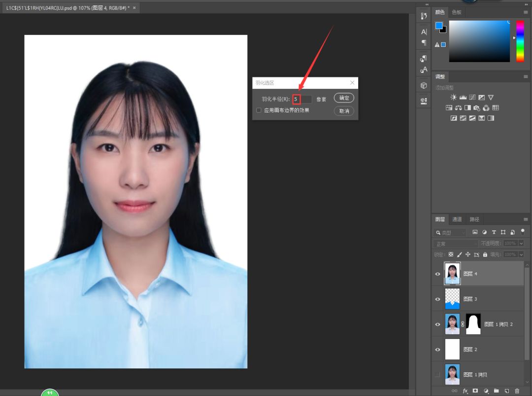Click the blue foreground color swatch
The height and width of the screenshot is (396, 532).
(438, 26)
